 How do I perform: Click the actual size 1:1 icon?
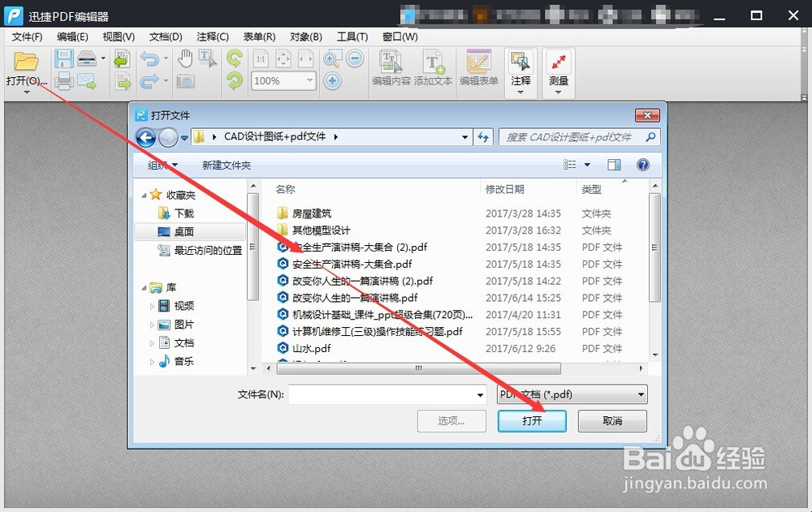(x=261, y=58)
